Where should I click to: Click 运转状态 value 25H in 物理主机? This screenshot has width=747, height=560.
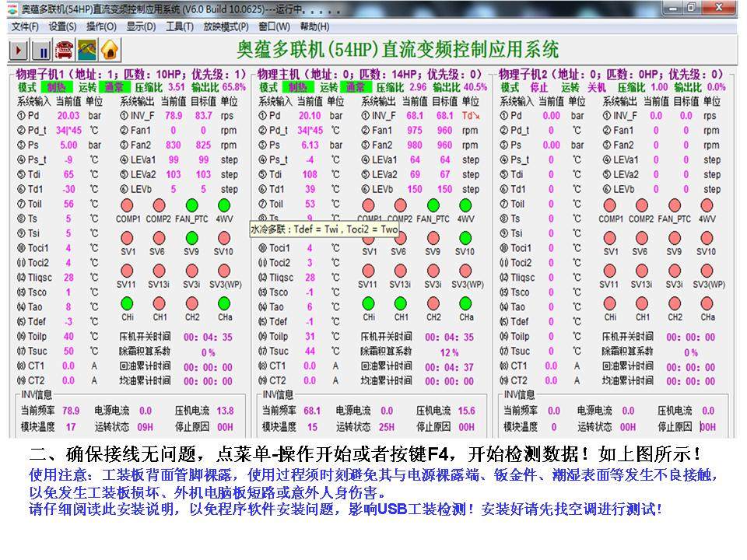387,427
